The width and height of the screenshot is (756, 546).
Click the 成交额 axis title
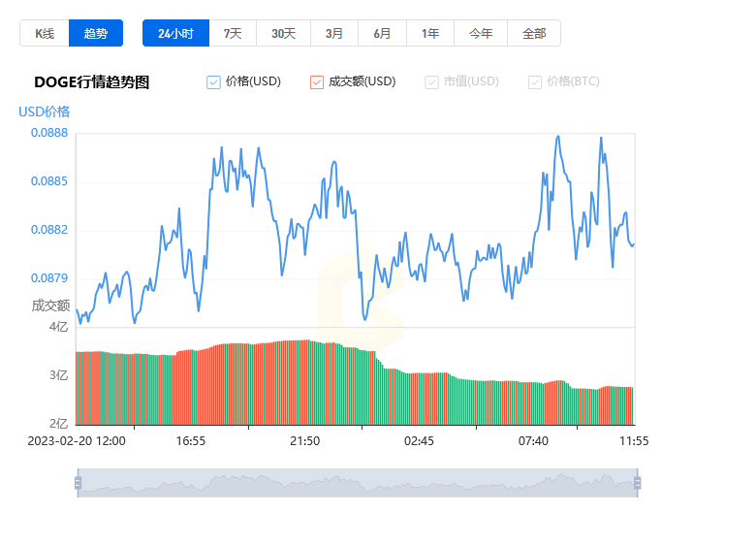click(50, 305)
